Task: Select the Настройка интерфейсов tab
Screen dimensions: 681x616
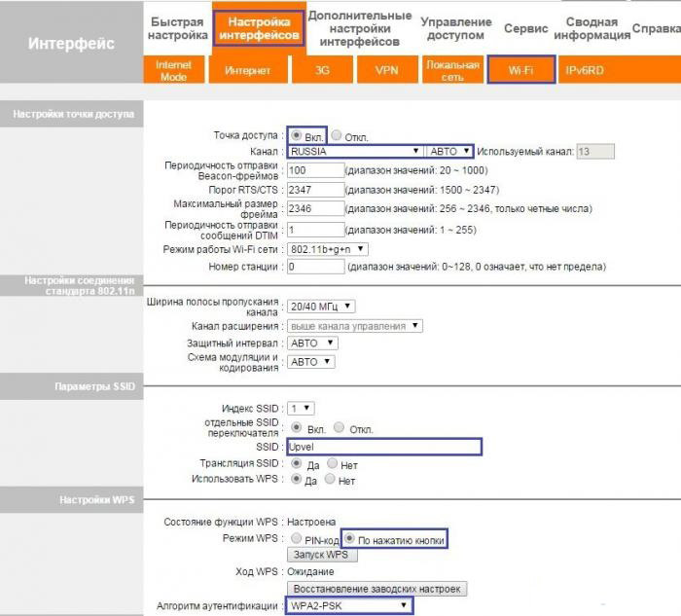Action: click(x=259, y=28)
